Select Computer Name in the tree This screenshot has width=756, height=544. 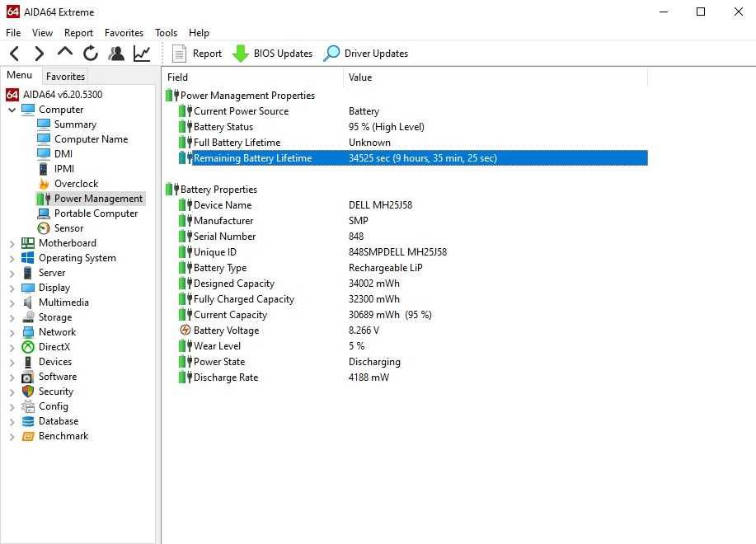92,139
